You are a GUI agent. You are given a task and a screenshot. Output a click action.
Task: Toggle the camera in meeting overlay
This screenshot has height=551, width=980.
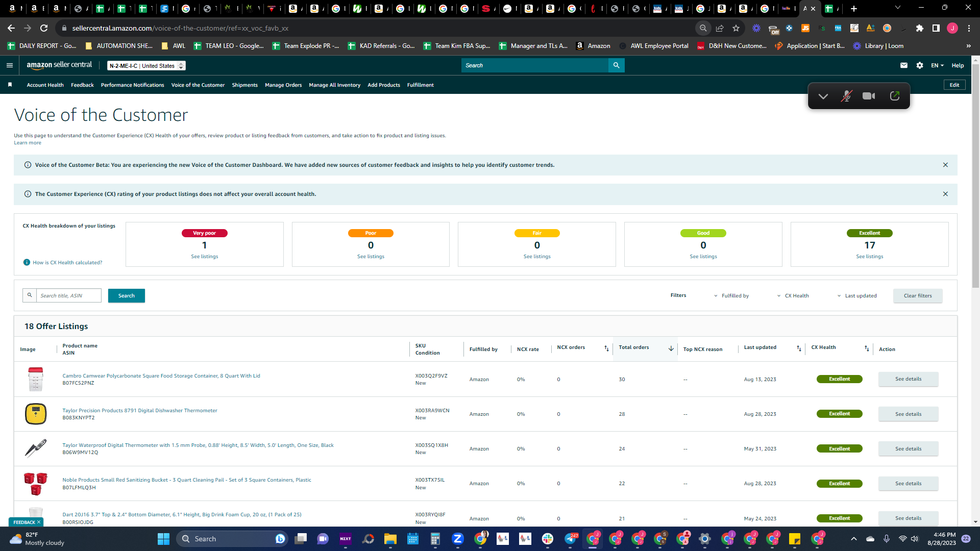point(869,96)
